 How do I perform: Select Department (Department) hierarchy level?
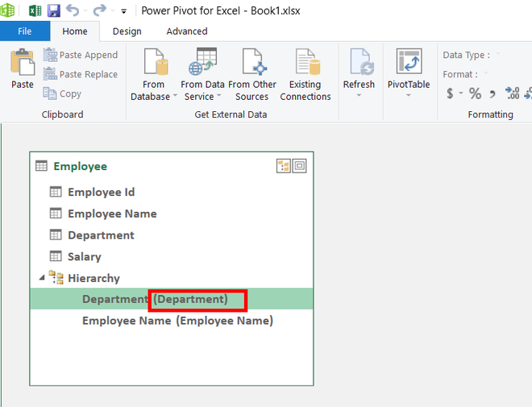coord(172,299)
